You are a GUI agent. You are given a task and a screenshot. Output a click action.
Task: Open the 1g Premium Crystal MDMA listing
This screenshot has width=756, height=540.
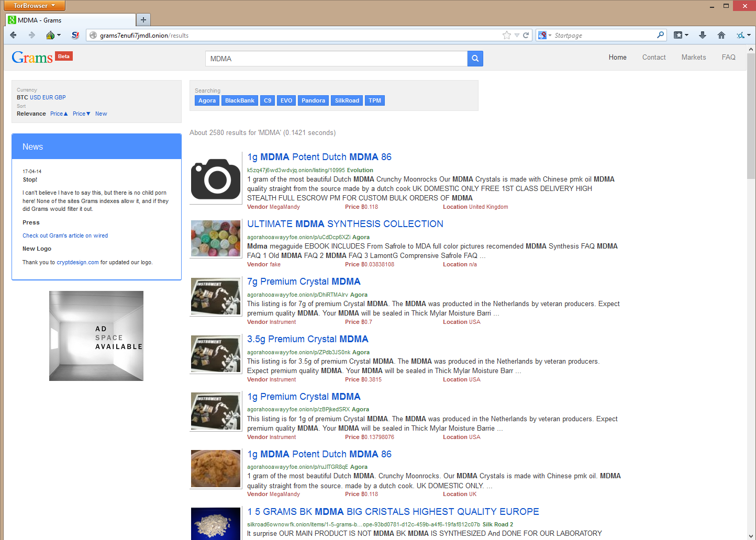coord(304,397)
